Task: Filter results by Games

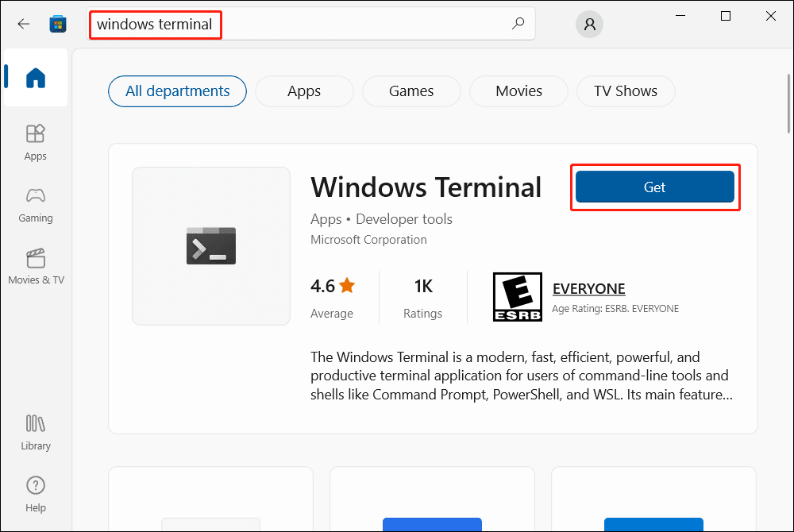Action: pyautogui.click(x=411, y=91)
